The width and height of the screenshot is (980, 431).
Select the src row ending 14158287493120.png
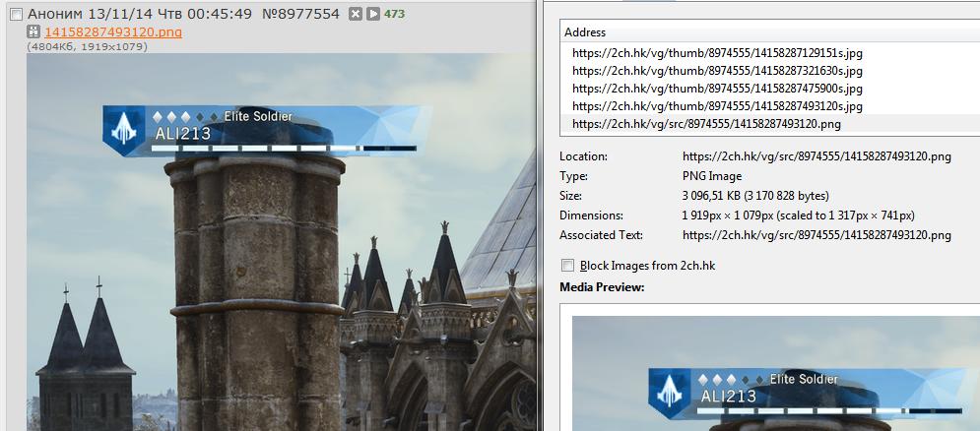pos(770,124)
